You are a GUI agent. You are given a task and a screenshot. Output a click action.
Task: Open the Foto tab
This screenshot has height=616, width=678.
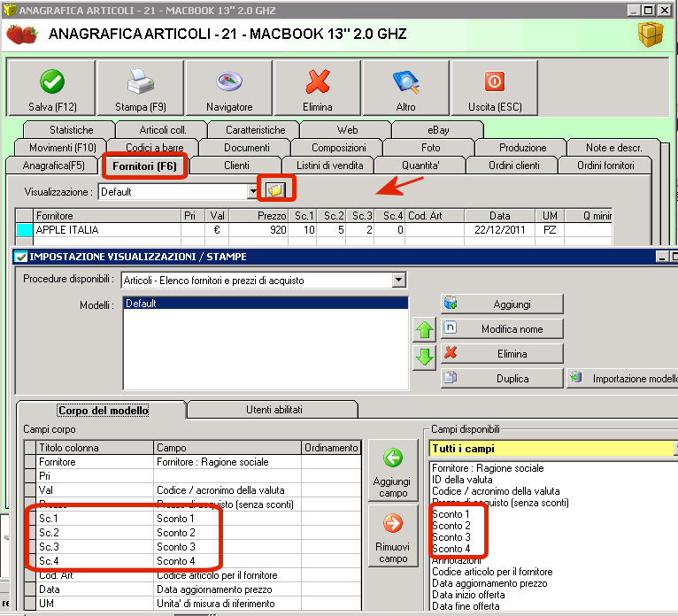431,148
